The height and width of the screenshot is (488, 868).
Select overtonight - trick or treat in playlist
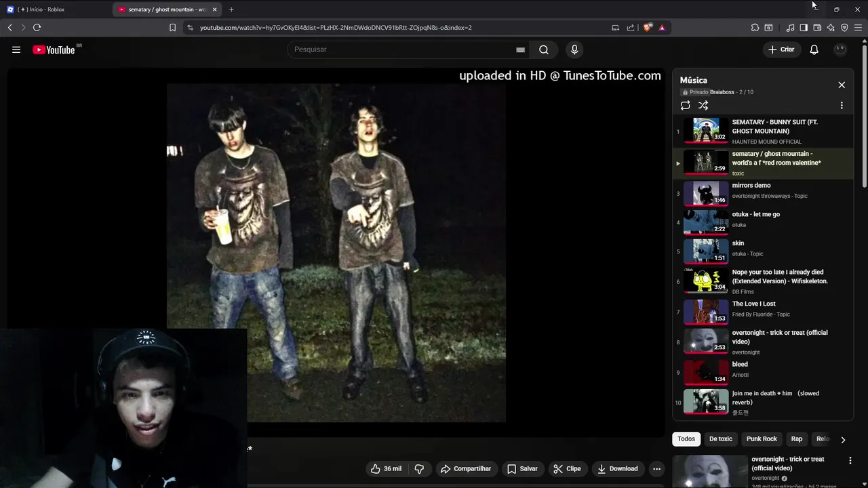(x=763, y=342)
